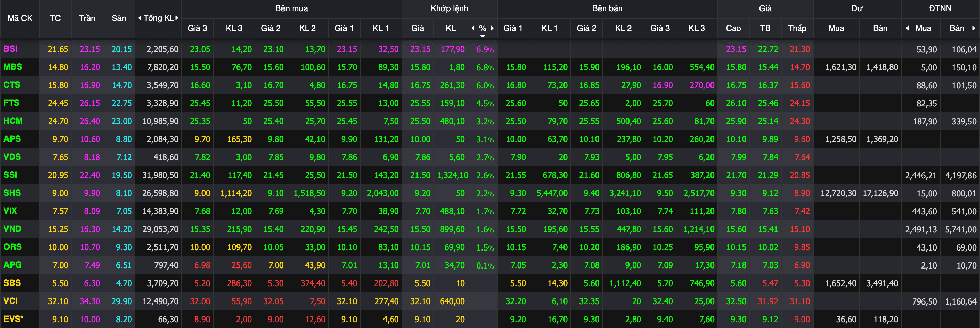Open the HCM stock symbol

(13, 121)
